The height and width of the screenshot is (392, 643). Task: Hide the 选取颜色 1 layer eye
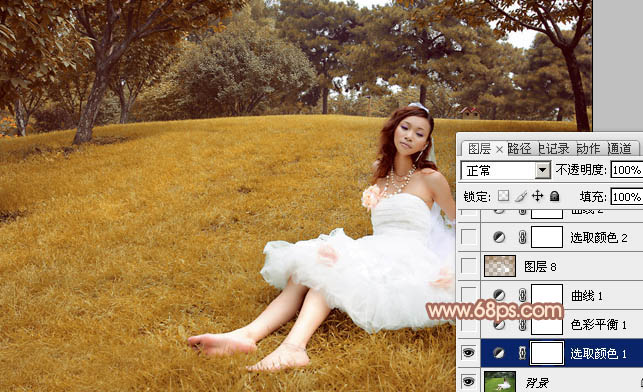[469, 353]
